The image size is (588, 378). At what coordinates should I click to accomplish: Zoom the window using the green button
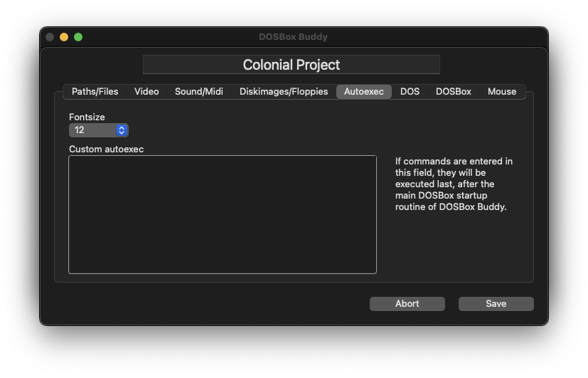pos(78,37)
